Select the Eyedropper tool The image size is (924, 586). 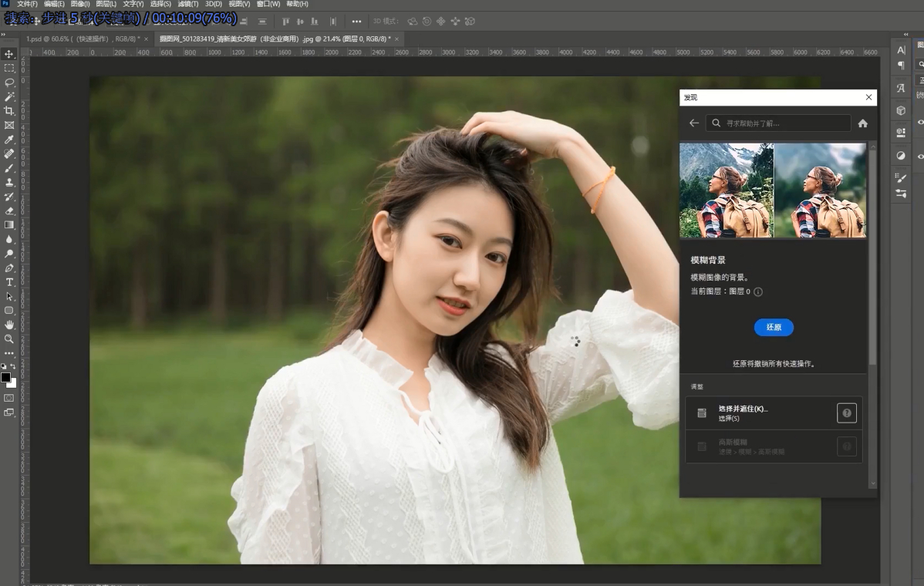click(x=8, y=140)
